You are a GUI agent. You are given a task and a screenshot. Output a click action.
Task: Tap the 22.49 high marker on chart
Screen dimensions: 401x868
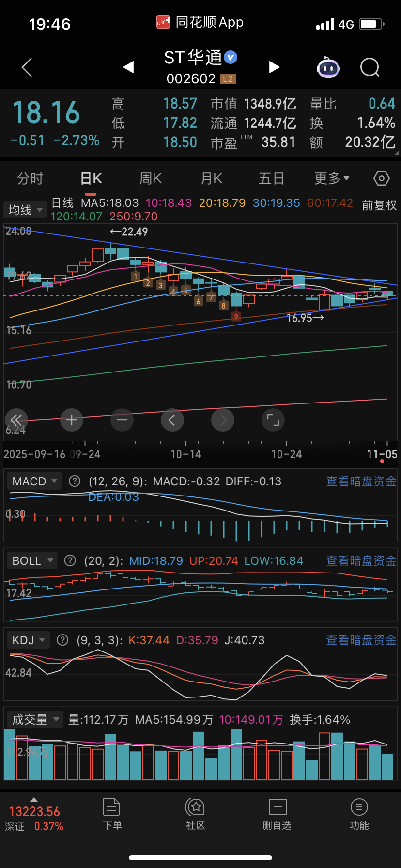[x=129, y=232]
